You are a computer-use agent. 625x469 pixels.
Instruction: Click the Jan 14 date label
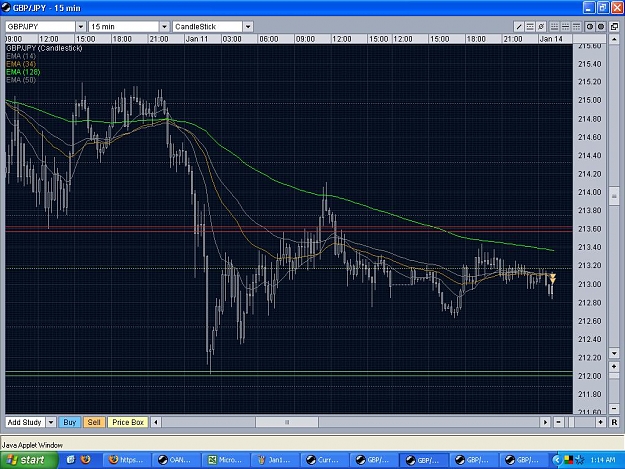point(551,39)
